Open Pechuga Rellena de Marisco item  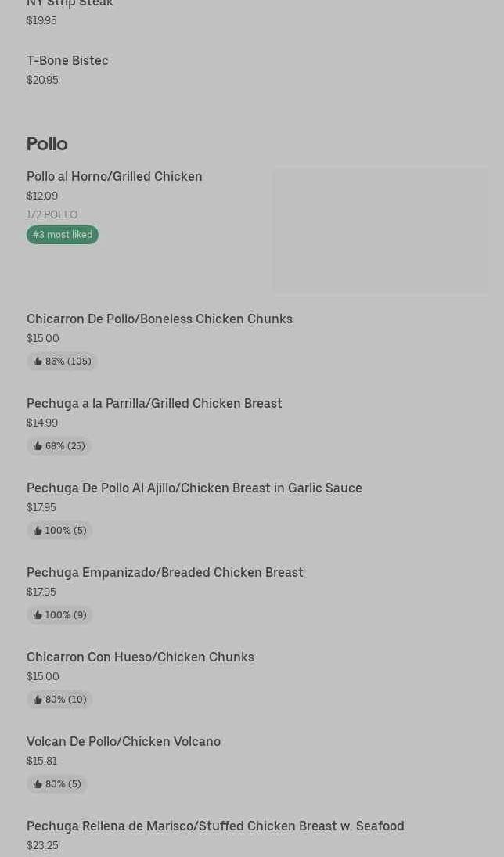215,826
